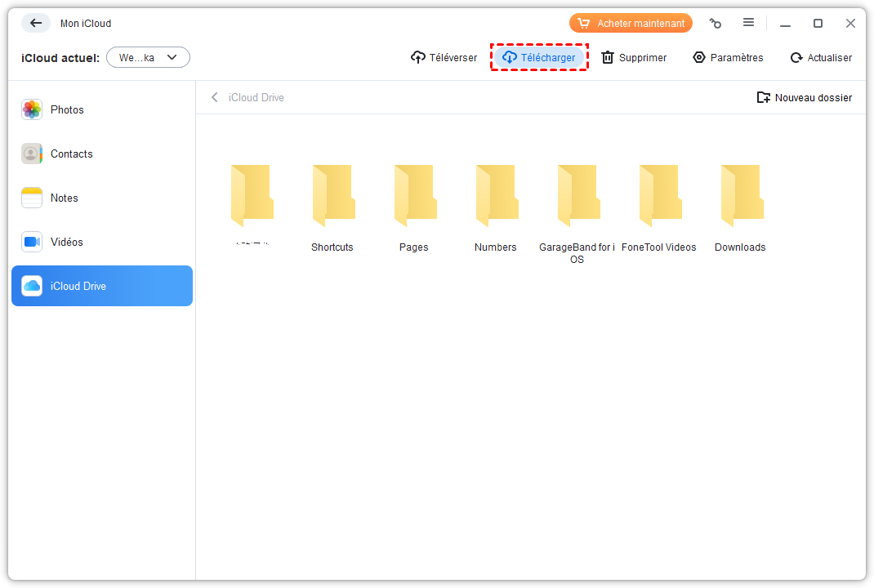
Task: Select Contacts in the sidebar
Action: tap(71, 154)
